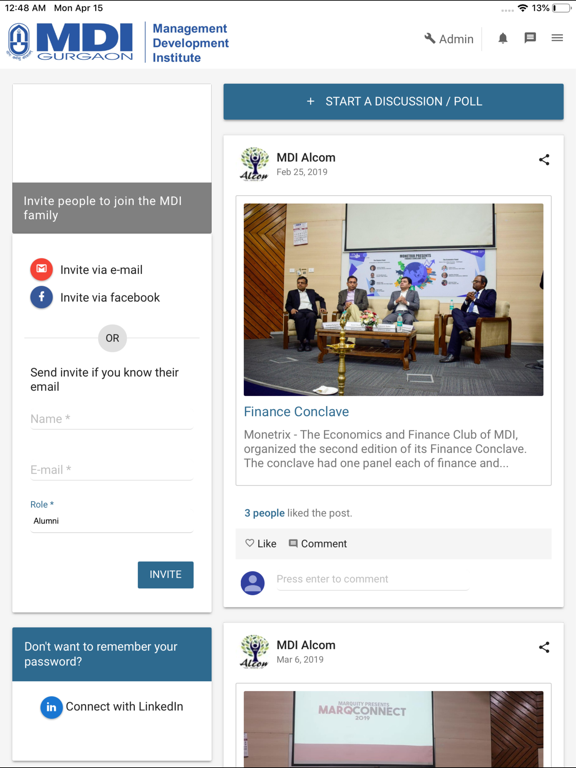Click the Mar 6, 2019 post date
Image resolution: width=576 pixels, height=768 pixels.
pos(300,659)
